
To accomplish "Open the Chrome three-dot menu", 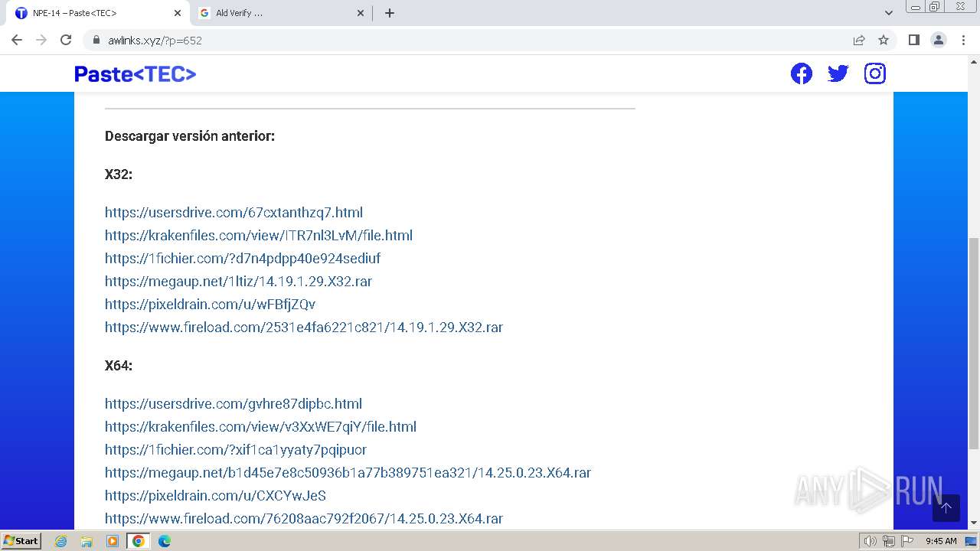I will tap(962, 40).
